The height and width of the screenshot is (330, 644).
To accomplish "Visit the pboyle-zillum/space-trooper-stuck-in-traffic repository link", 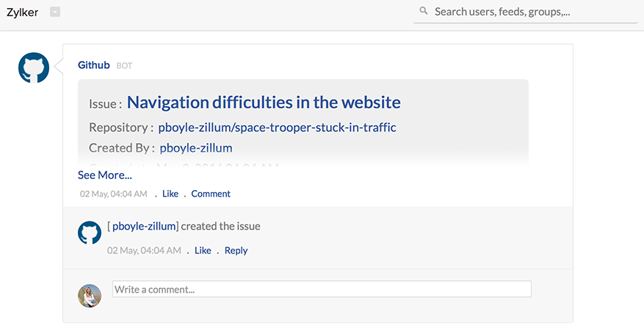I will pyautogui.click(x=278, y=128).
